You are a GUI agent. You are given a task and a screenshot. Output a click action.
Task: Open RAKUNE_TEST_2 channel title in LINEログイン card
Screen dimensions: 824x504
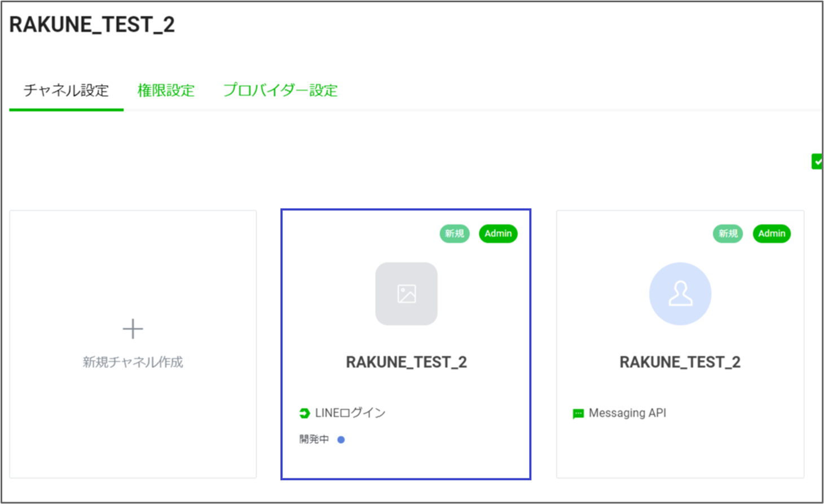[407, 362]
